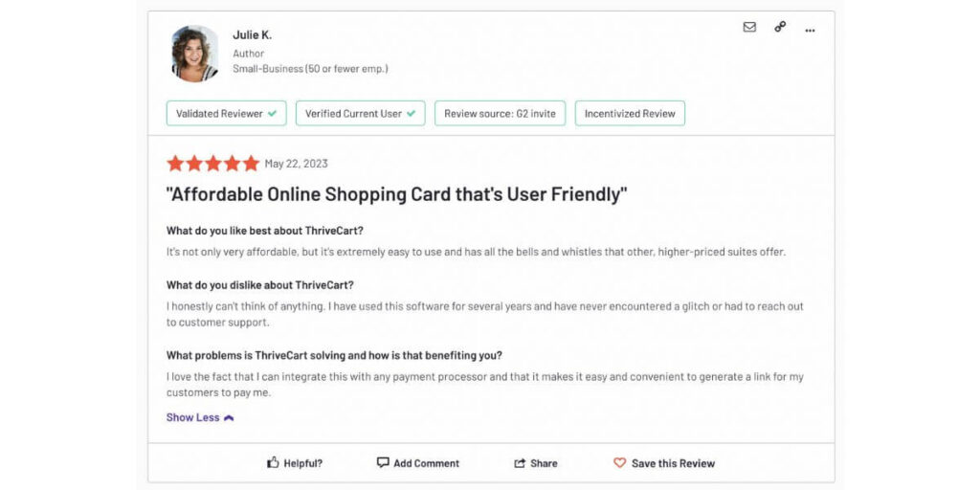980x490 pixels.
Task: Click Julie K.'s profile photo
Action: tap(194, 54)
